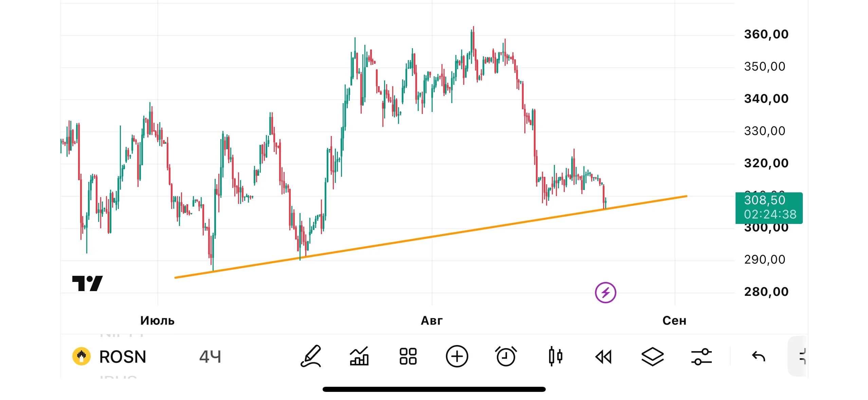
Task: Tap the 308,50 current price label
Action: click(x=769, y=208)
